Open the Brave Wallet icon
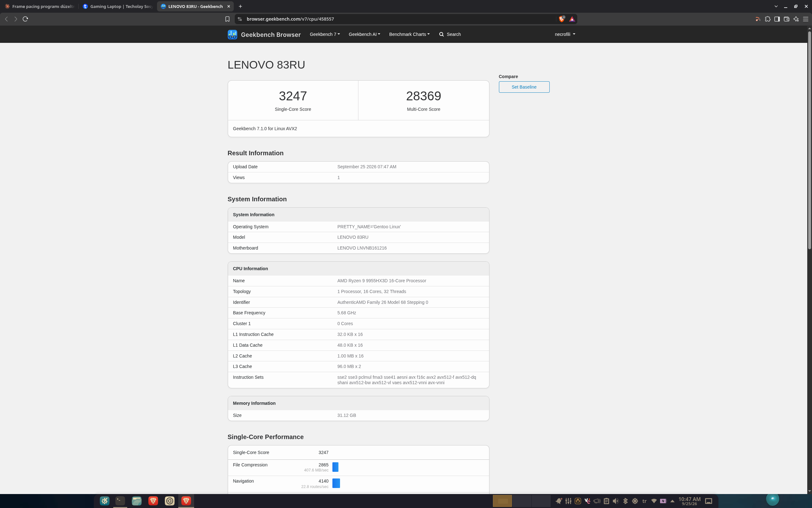 [786, 19]
